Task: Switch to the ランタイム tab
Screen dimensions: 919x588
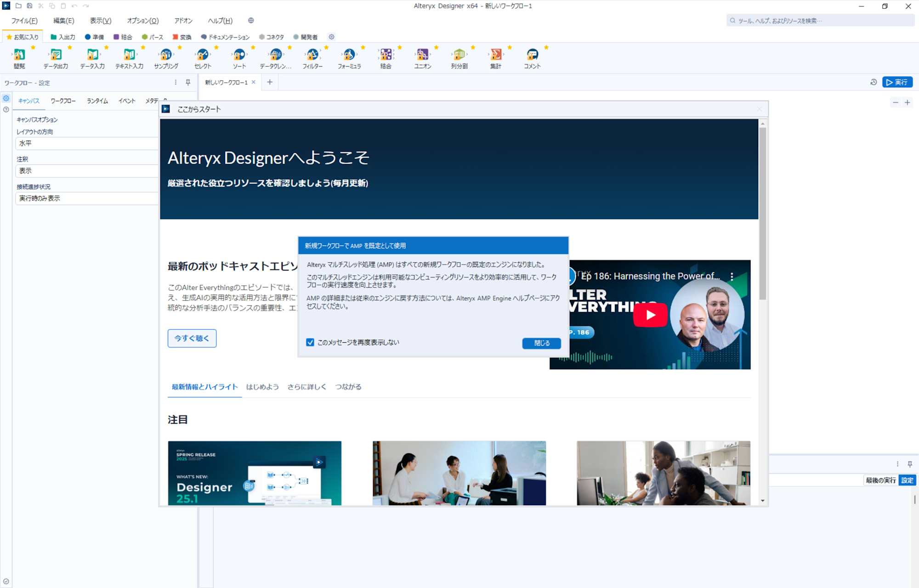Action: 96,101
